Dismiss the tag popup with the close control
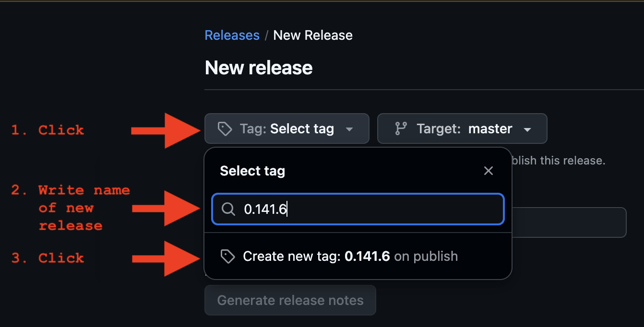This screenshot has width=644, height=327. [x=489, y=171]
